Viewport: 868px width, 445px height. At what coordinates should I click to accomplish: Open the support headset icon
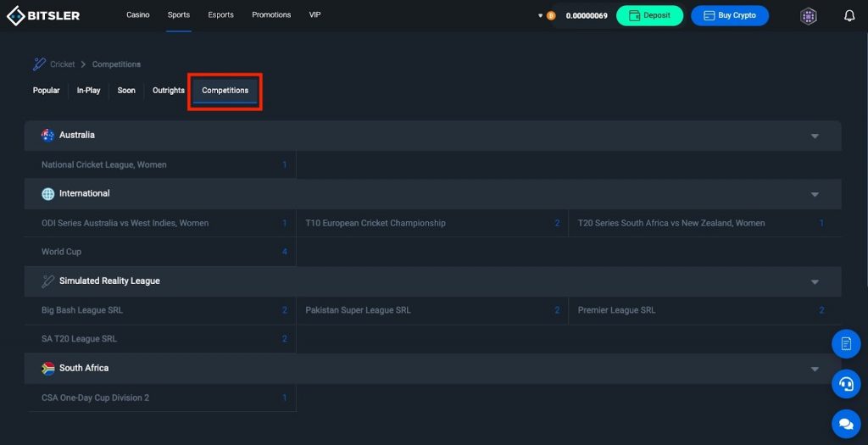(x=846, y=383)
